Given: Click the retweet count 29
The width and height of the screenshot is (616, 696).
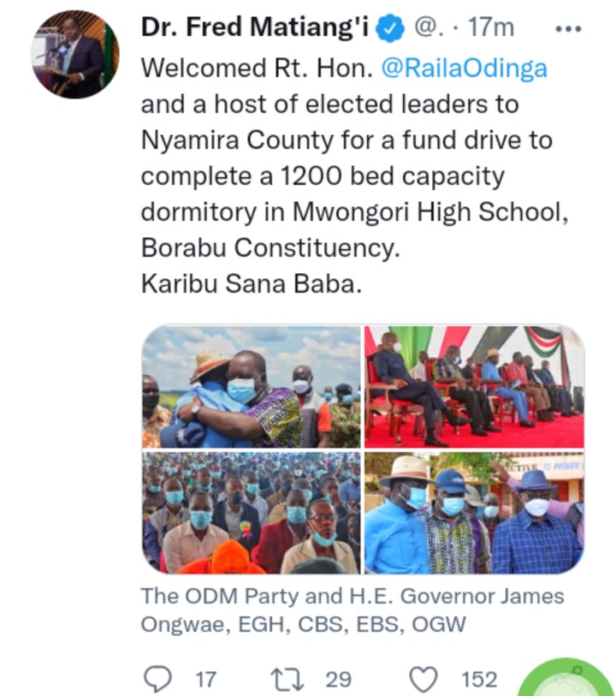Looking at the screenshot, I should click(x=339, y=680).
